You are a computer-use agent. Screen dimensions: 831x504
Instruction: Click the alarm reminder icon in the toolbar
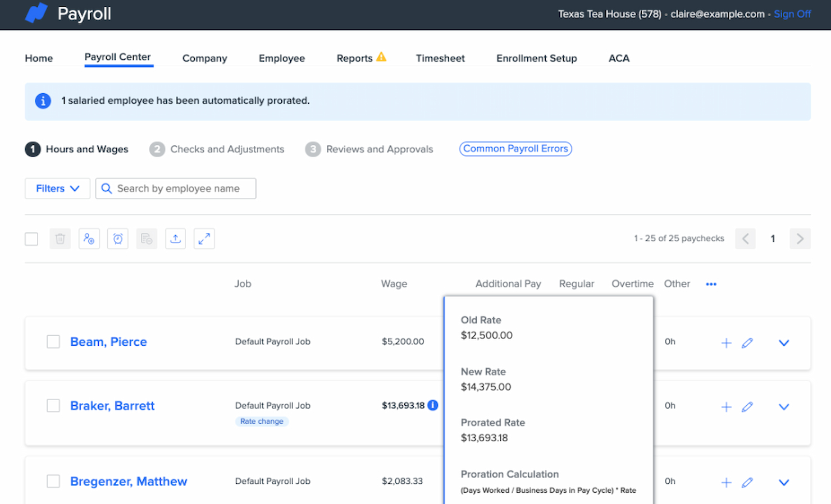pos(117,239)
